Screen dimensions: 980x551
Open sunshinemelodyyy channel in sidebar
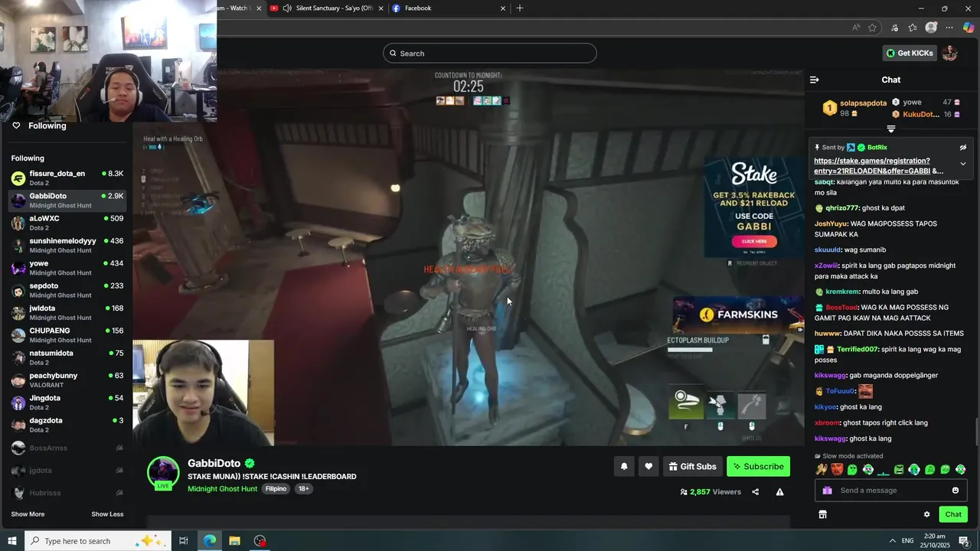pos(67,246)
